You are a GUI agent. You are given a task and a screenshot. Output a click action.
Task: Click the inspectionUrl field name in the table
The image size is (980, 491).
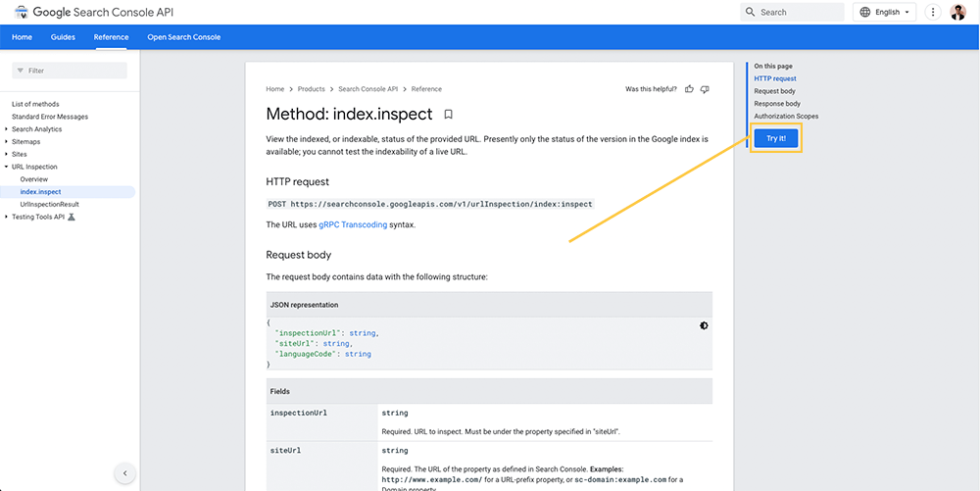click(x=299, y=413)
